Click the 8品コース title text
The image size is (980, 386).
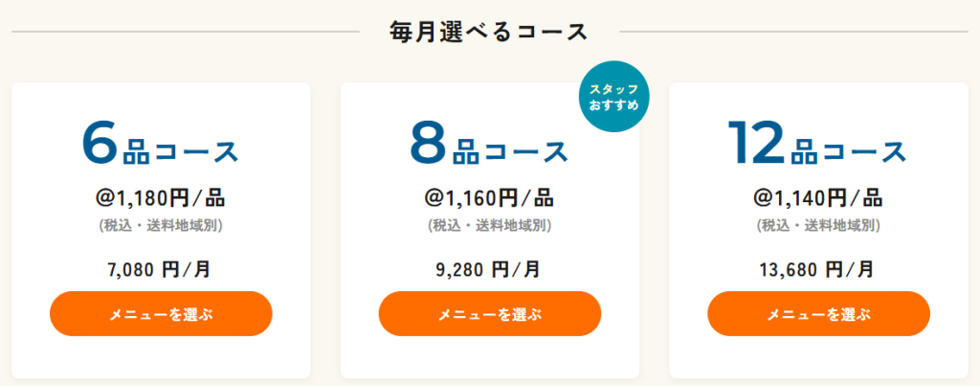489,145
